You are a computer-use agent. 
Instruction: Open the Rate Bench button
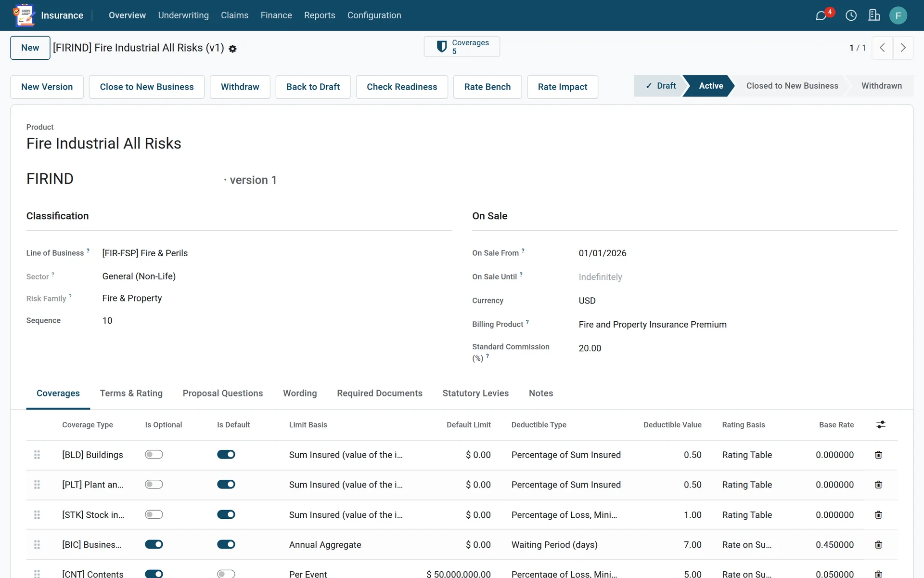(x=487, y=87)
